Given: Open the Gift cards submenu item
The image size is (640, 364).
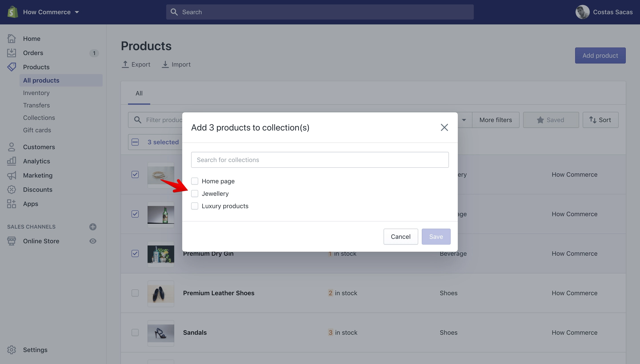Looking at the screenshot, I should [37, 130].
